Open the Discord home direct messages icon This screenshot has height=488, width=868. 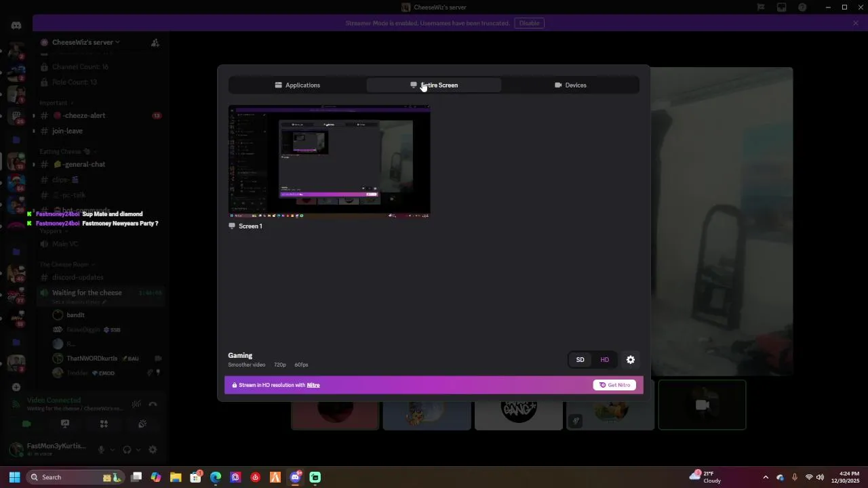[x=16, y=25]
